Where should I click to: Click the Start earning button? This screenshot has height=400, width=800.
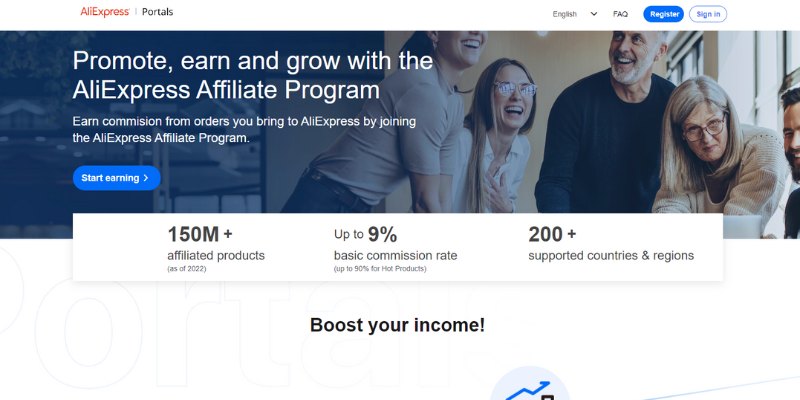point(116,178)
